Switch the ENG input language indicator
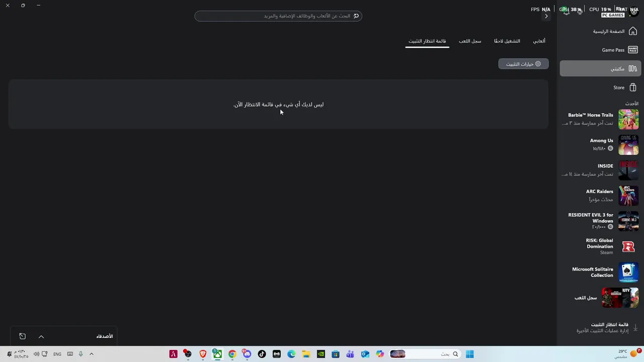This screenshot has height=362, width=644. pyautogui.click(x=57, y=354)
